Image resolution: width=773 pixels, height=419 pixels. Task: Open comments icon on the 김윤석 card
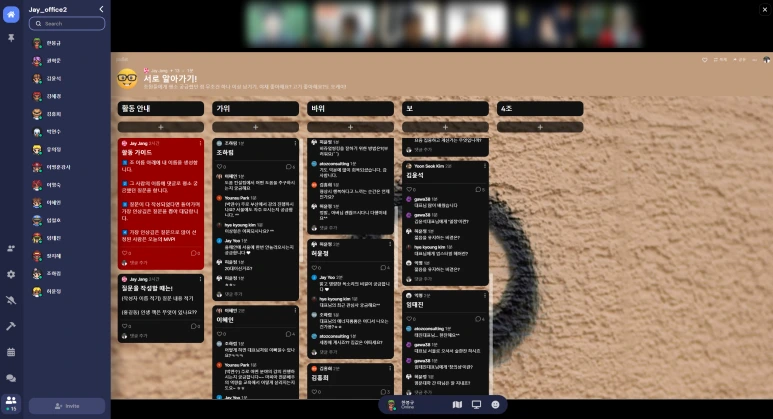coord(480,189)
